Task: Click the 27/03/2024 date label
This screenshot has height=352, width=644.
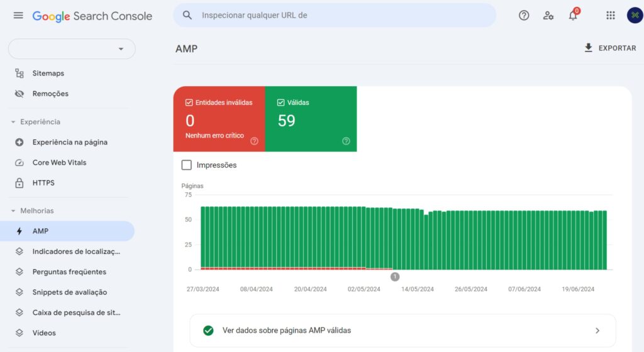Action: pos(203,289)
